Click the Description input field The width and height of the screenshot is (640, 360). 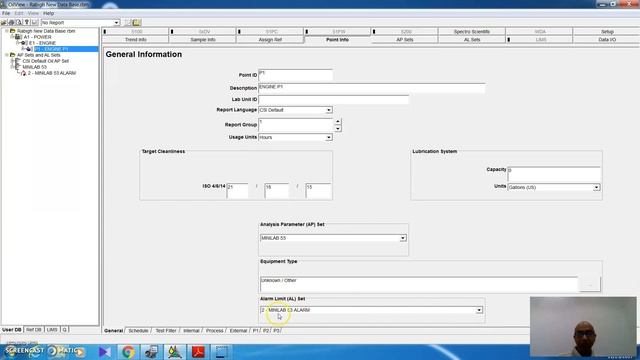click(372, 88)
